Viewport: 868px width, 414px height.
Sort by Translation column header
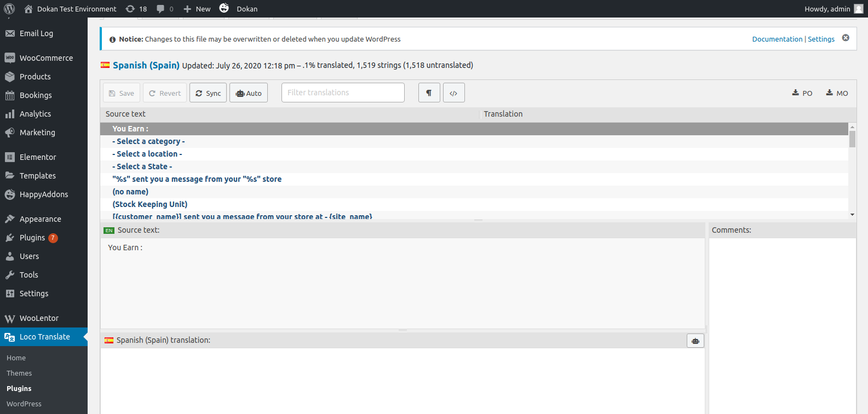click(x=667, y=114)
